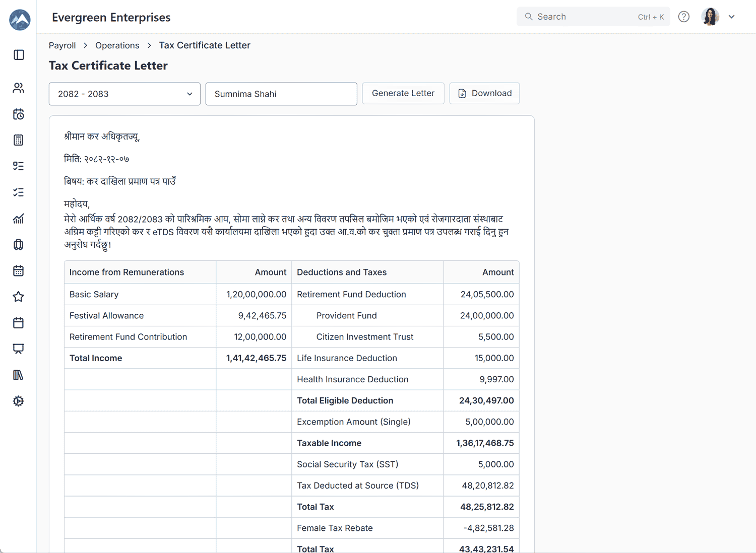Screen dimensions: 756x553
Task: Download the tax certificate letter
Action: coord(484,93)
